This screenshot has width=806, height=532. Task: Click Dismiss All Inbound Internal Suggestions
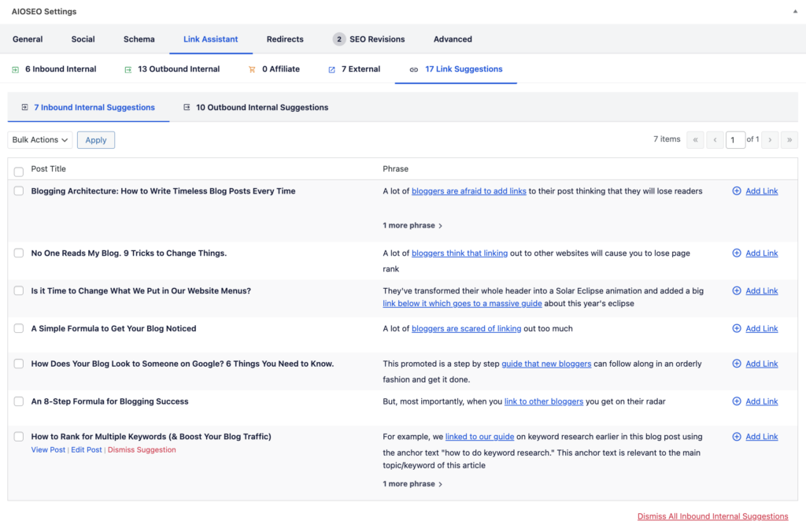[712, 516]
